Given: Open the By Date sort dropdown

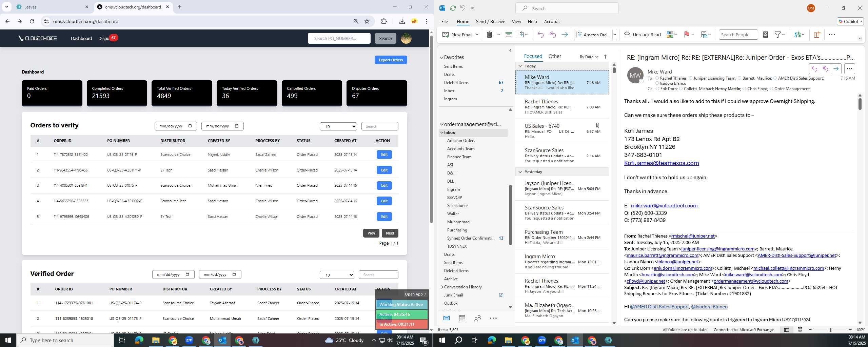Looking at the screenshot, I should coord(589,57).
